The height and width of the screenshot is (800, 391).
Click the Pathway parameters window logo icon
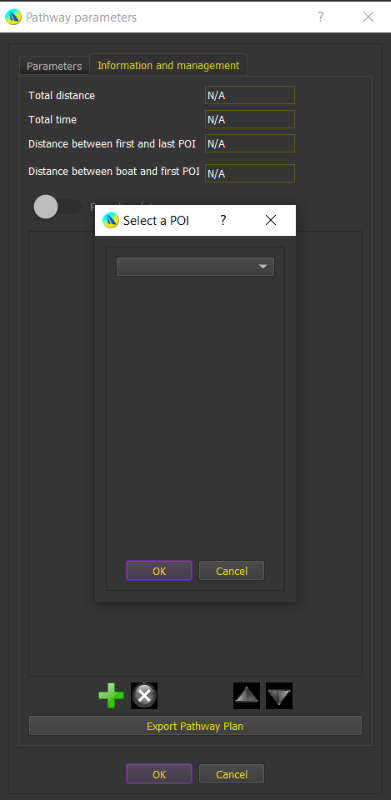(x=13, y=17)
